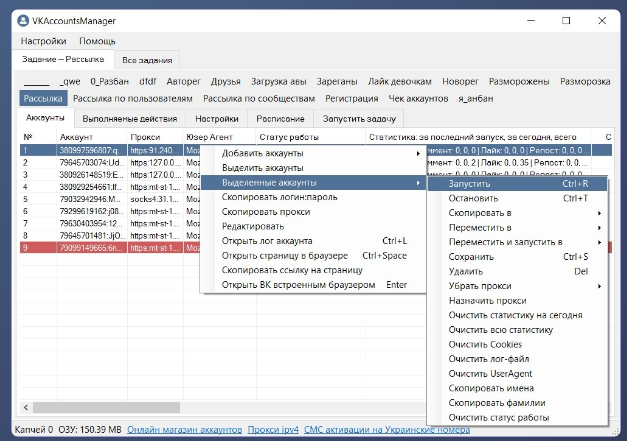The height and width of the screenshot is (441, 627).
Task: Click Очистить статус работы
Action: (517, 418)
